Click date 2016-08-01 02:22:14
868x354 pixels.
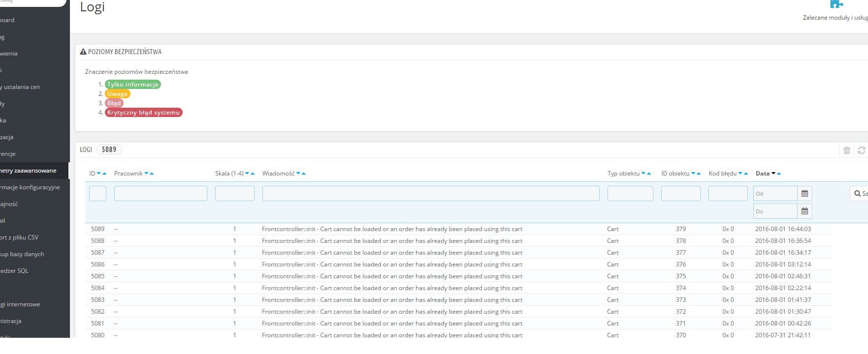click(x=783, y=288)
